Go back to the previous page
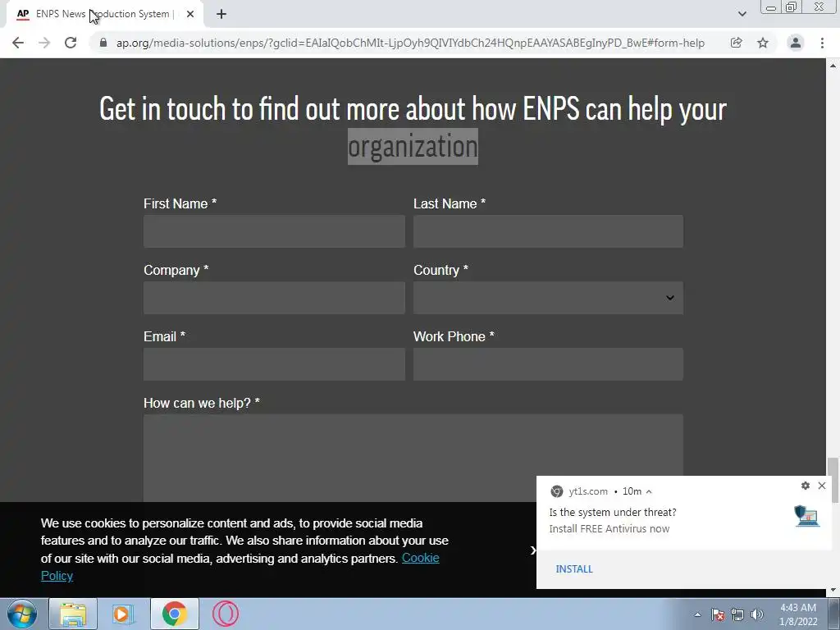840x630 pixels. [x=18, y=43]
